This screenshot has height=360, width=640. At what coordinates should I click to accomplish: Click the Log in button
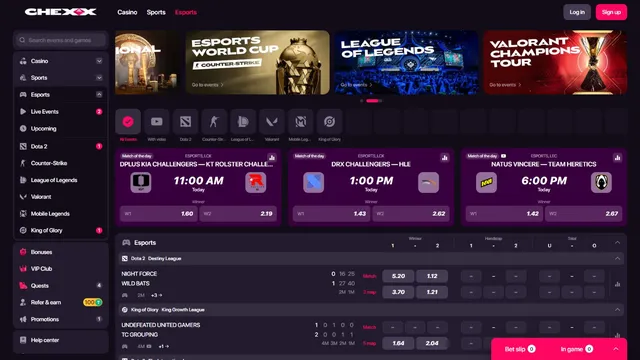coord(577,12)
